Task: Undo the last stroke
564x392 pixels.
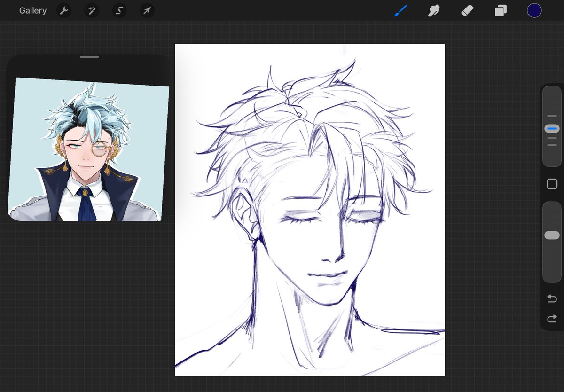Action: [552, 299]
